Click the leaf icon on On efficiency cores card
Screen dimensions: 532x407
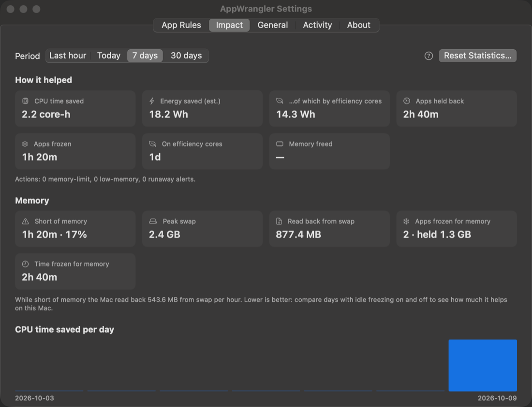click(153, 144)
